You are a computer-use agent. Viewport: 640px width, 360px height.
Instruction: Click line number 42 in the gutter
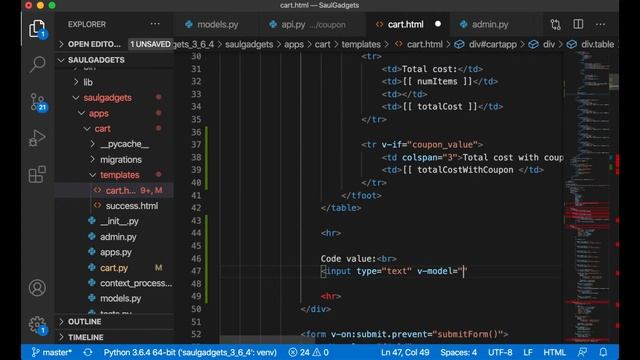(x=196, y=208)
